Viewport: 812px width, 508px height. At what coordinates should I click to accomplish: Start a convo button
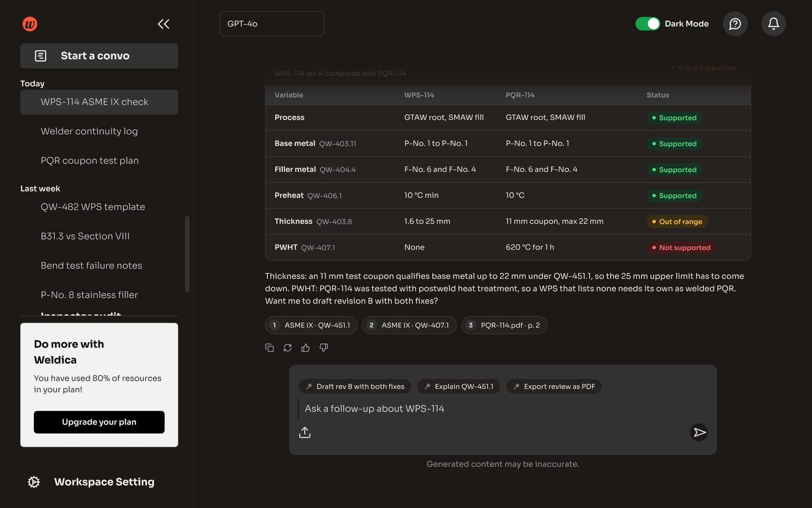pos(99,56)
